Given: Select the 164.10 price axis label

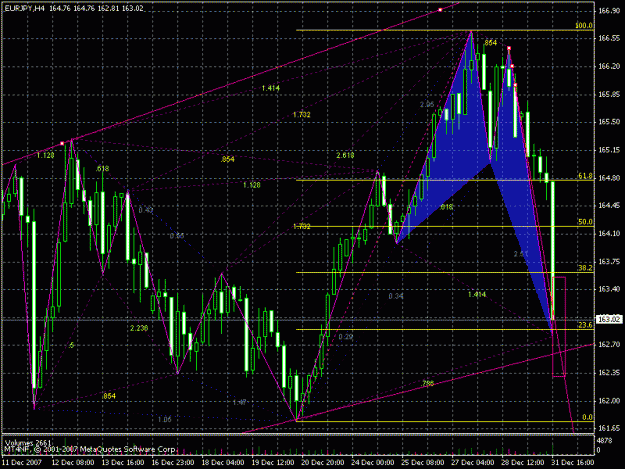Looking at the screenshot, I should click(609, 233).
